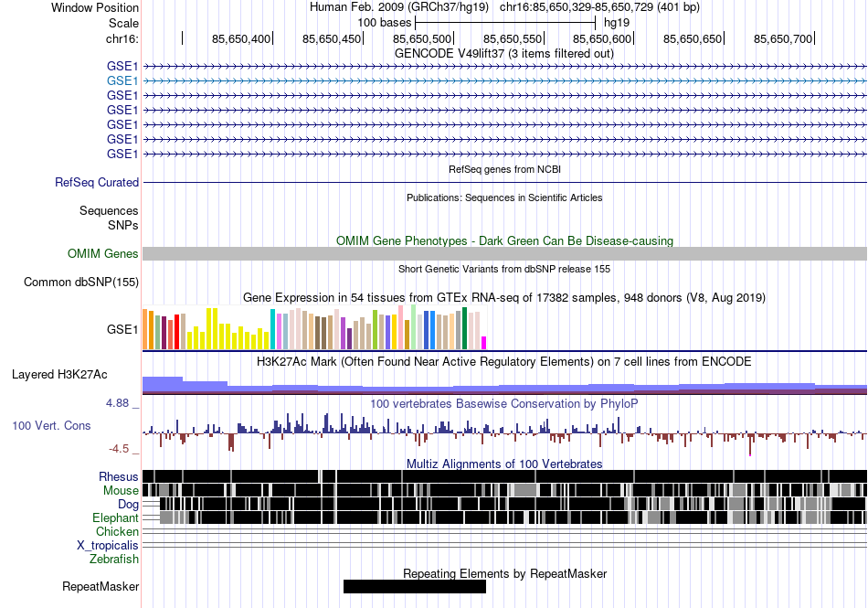
Task: Click the 85,650,650 ruler coordinate
Action: pyautogui.click(x=693, y=38)
